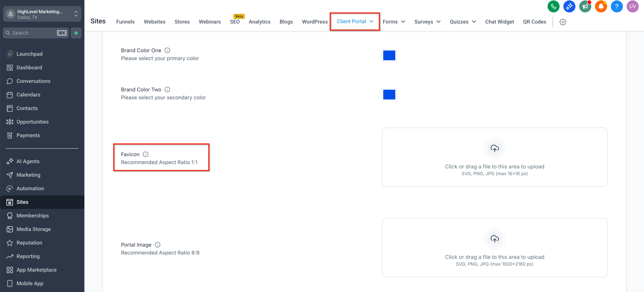This screenshot has height=292, width=644.
Task: Open the Automation section
Action: tap(30, 188)
